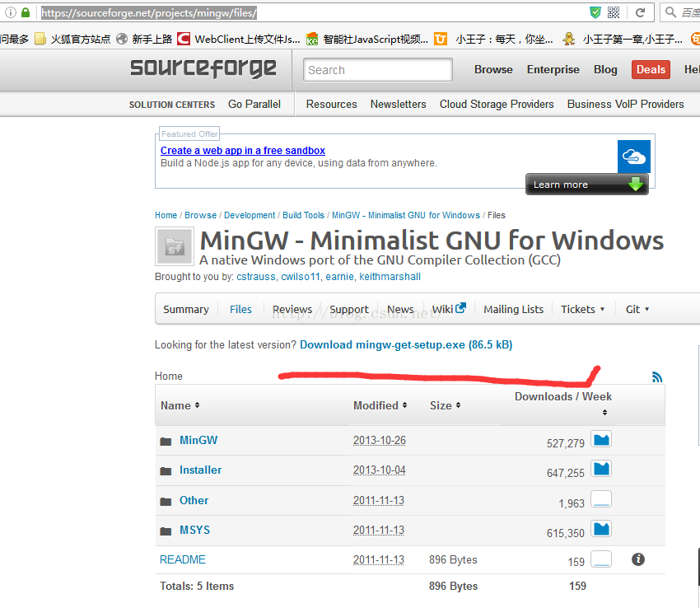This screenshot has width=700, height=608.
Task: Click the SourceForge Search input field
Action: pyautogui.click(x=378, y=70)
